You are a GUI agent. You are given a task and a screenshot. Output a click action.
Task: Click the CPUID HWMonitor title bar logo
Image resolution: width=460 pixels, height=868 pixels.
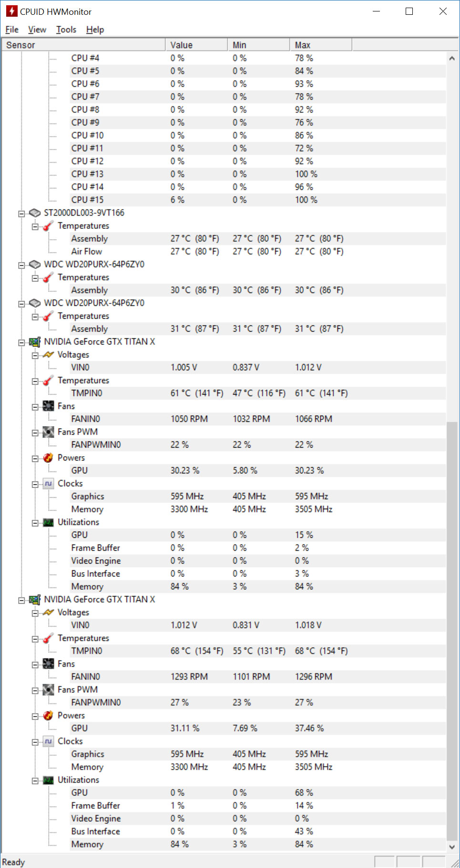[x=11, y=11]
